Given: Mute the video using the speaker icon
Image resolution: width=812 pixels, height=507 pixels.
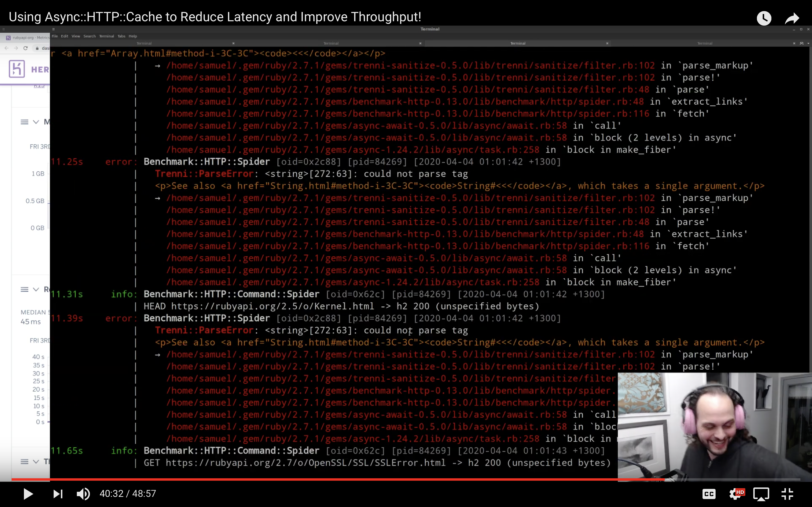Looking at the screenshot, I should point(83,493).
